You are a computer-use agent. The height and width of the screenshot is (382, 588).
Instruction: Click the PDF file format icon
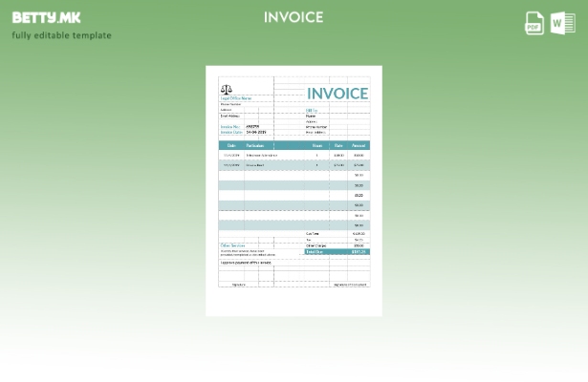click(x=534, y=23)
